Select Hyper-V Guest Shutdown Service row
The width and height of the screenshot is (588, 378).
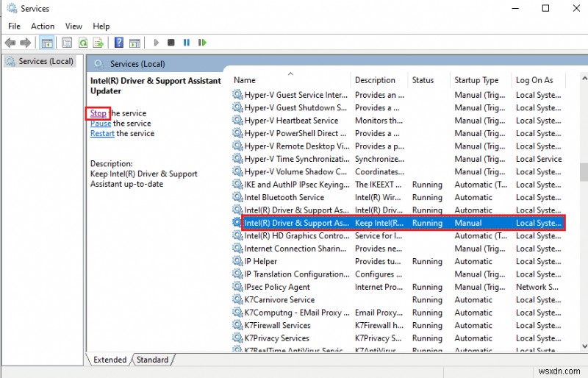coord(398,107)
